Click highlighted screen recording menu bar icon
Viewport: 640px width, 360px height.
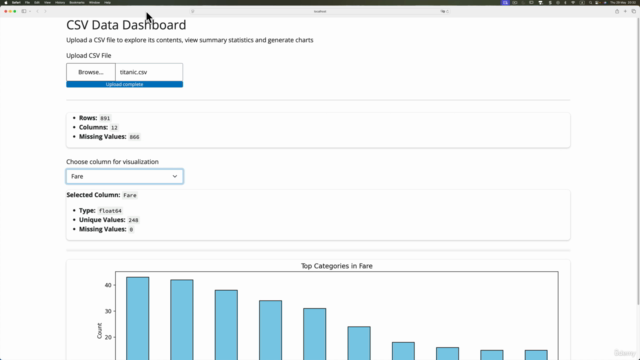(505, 2)
